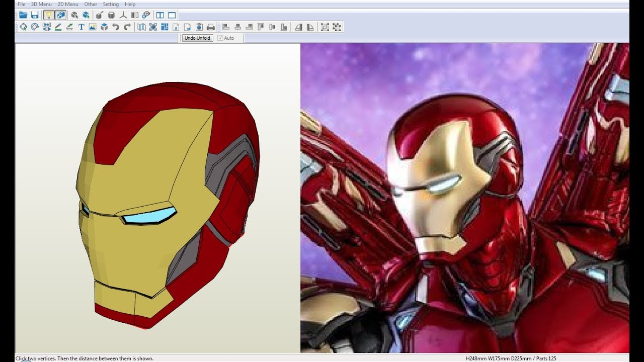
Task: Click the undo arrow icon
Action: pos(116,27)
